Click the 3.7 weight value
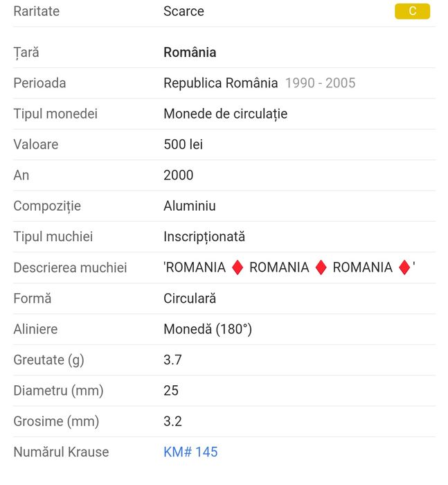 pos(172,360)
